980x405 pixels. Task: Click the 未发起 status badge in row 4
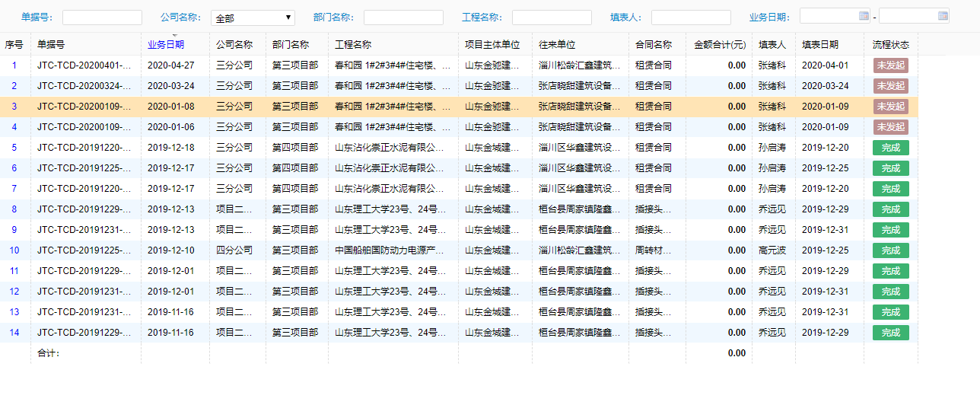891,127
